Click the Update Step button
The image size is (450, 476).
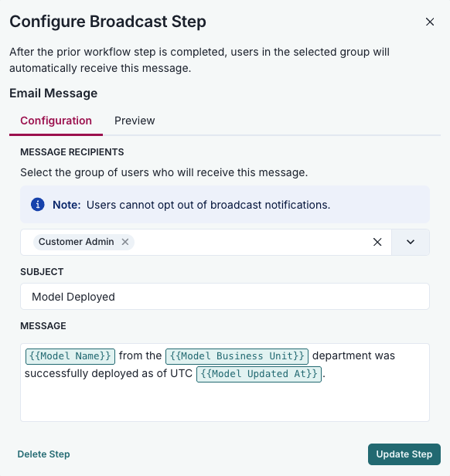[x=404, y=454]
